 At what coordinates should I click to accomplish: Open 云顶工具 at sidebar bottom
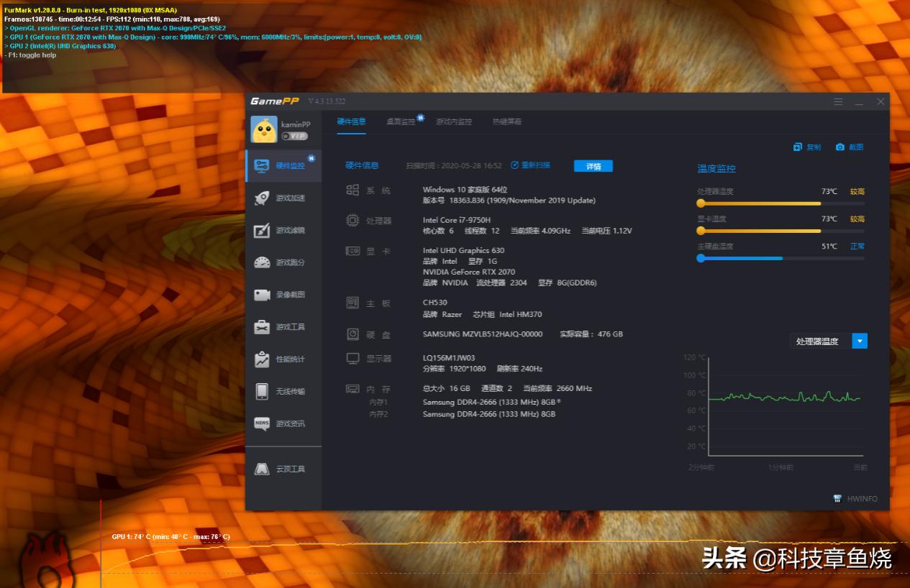tap(283, 469)
